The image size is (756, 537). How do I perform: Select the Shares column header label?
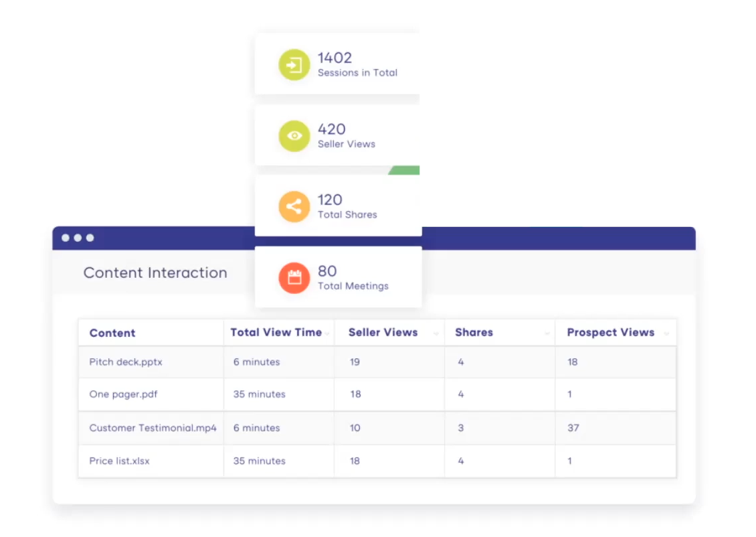pyautogui.click(x=474, y=332)
